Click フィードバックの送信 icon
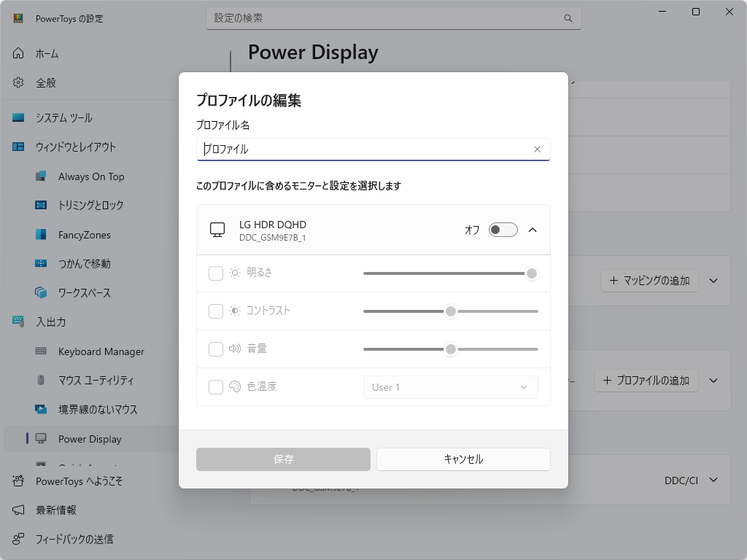The height and width of the screenshot is (560, 747). 18,539
